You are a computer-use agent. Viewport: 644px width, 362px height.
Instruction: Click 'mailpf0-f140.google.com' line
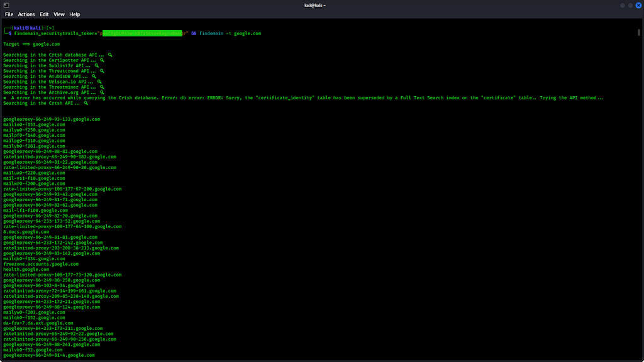tap(34, 135)
